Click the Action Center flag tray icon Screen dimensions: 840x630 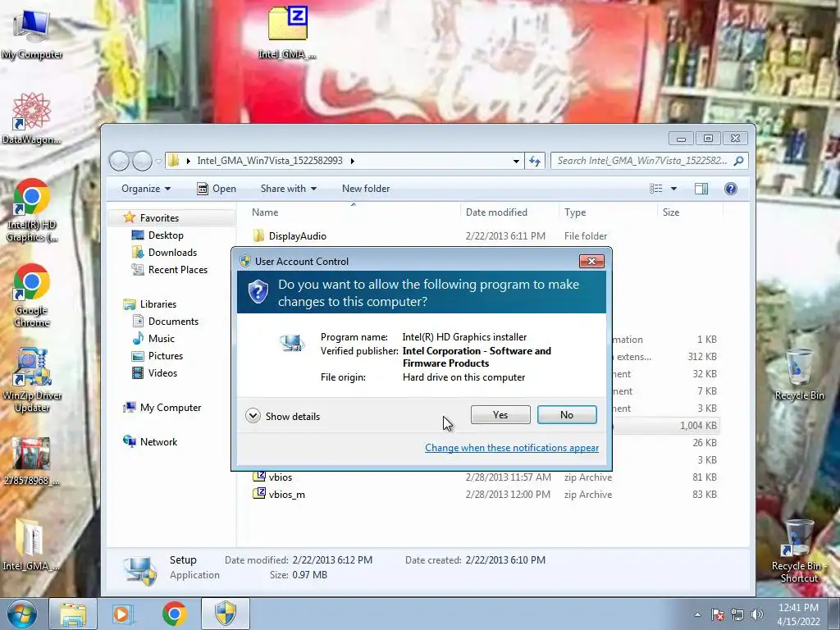tap(718, 614)
